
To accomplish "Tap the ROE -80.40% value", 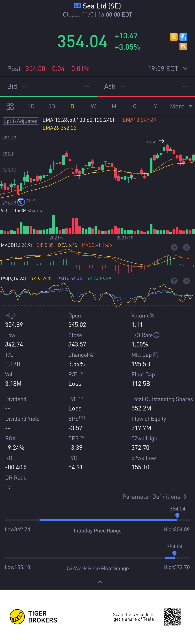I will 16,467.
